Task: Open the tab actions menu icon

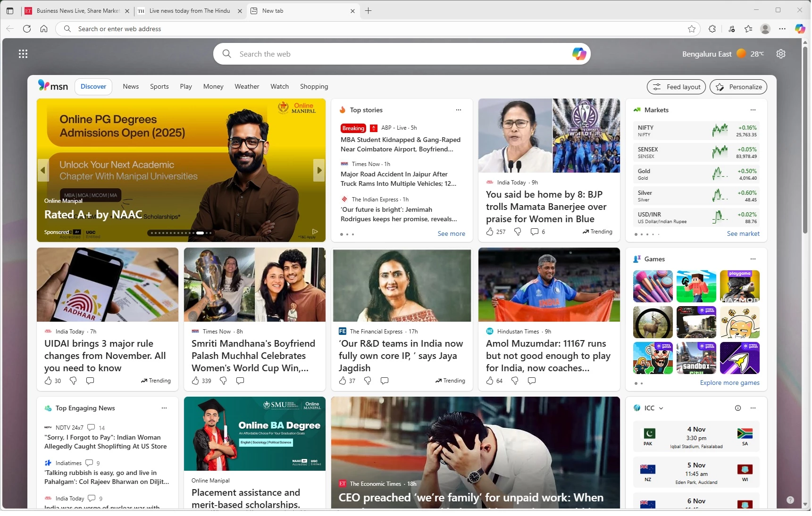Action: pyautogui.click(x=10, y=10)
